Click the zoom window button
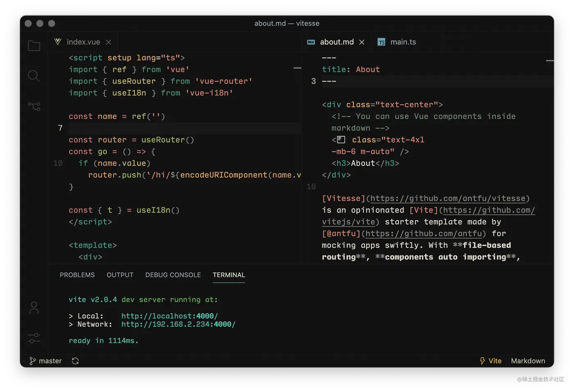Screen dimensions: 574x392 [52, 23]
